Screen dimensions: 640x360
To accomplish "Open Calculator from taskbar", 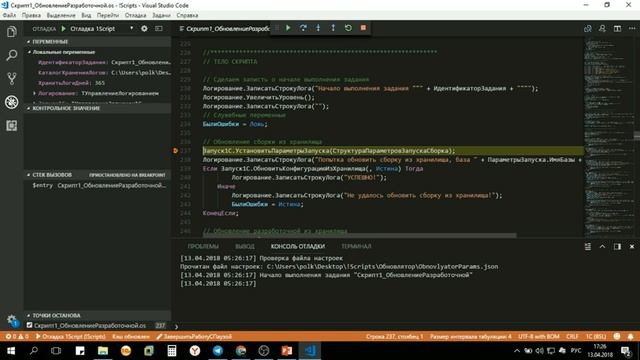I will (x=172, y=351).
